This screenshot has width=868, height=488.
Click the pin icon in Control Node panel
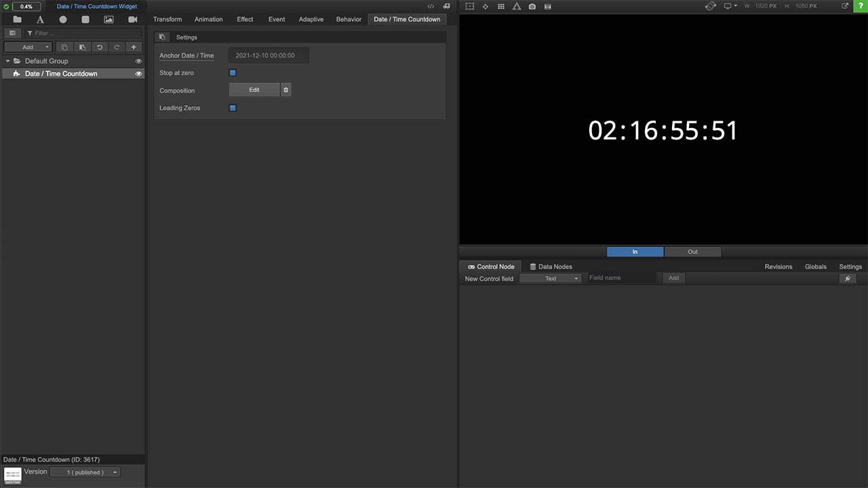pos(848,278)
